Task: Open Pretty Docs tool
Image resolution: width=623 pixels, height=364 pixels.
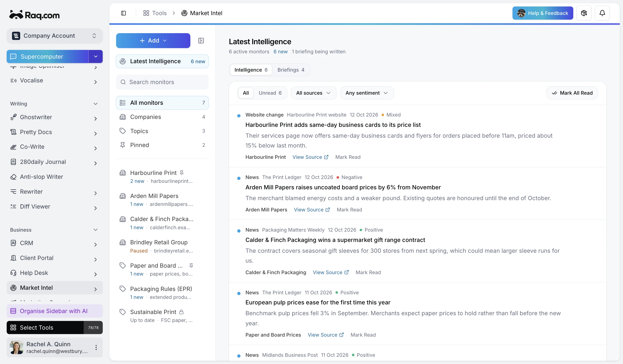Action: pyautogui.click(x=55, y=132)
